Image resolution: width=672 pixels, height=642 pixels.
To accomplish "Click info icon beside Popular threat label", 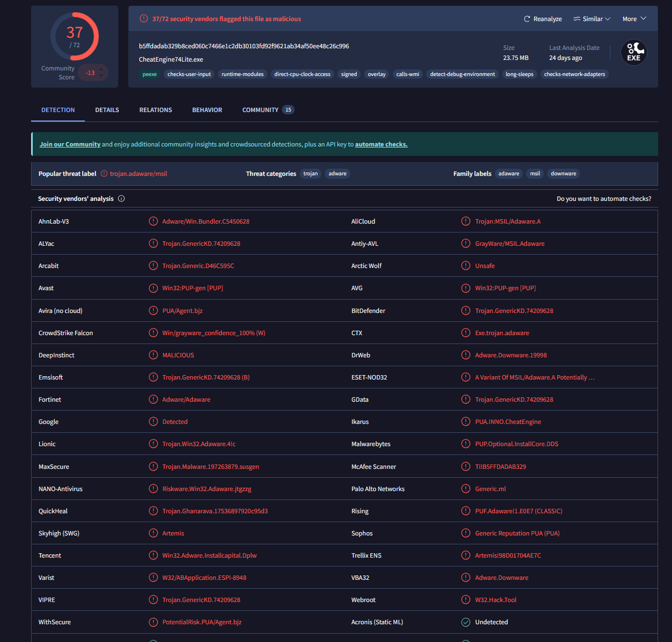I will [104, 174].
